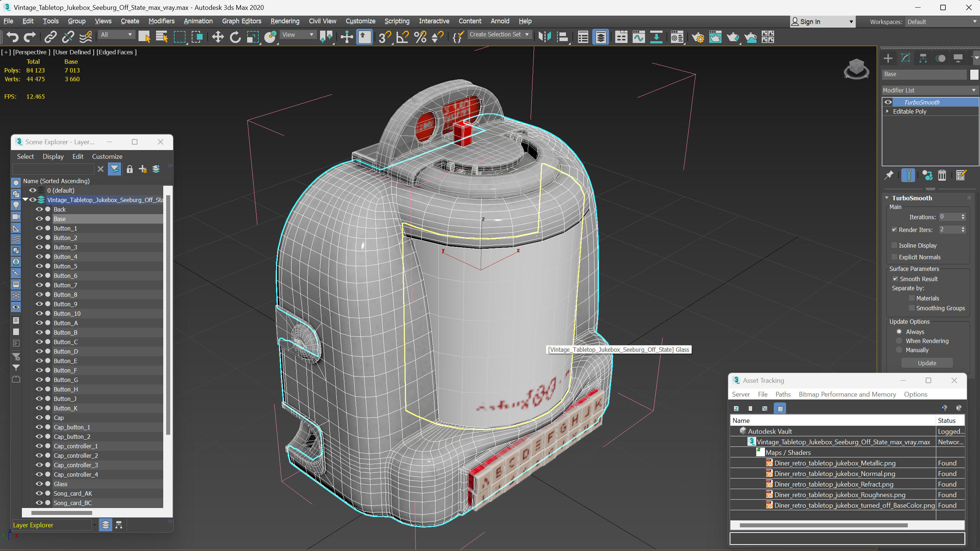The image size is (980, 551).
Task: Open the Modifiers menu
Action: click(161, 21)
